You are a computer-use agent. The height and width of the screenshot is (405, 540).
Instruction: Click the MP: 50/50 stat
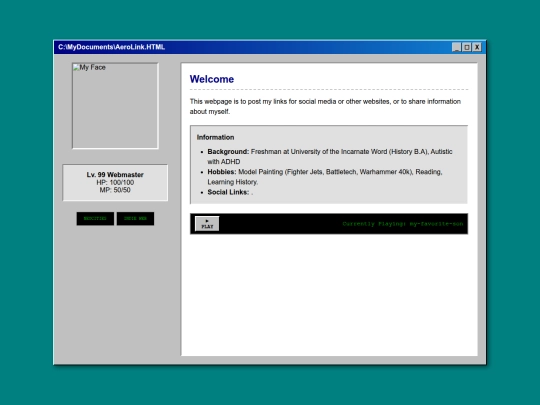(115, 190)
